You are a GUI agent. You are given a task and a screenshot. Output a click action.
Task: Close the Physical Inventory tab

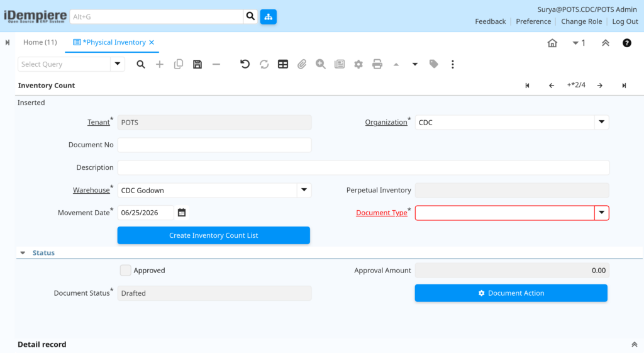coord(152,42)
